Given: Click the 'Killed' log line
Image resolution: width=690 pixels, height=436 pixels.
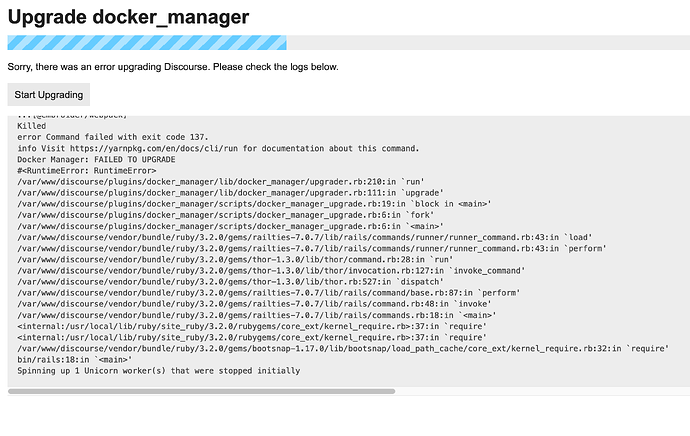Looking at the screenshot, I should 32,126.
